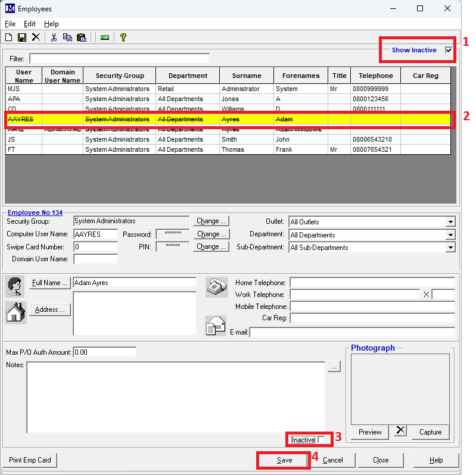476x475 pixels.
Task: Open the Edit menu
Action: tap(29, 24)
